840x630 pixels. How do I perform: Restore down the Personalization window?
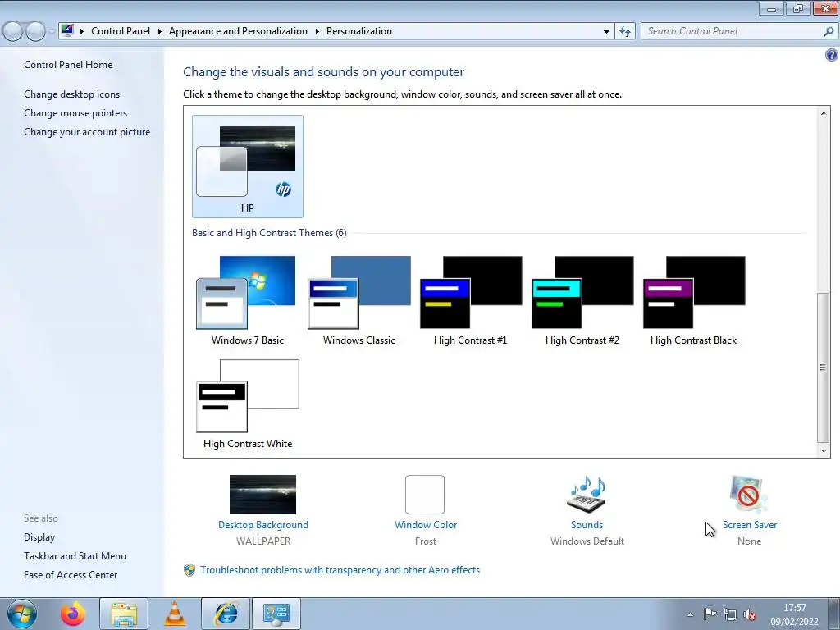pos(798,8)
